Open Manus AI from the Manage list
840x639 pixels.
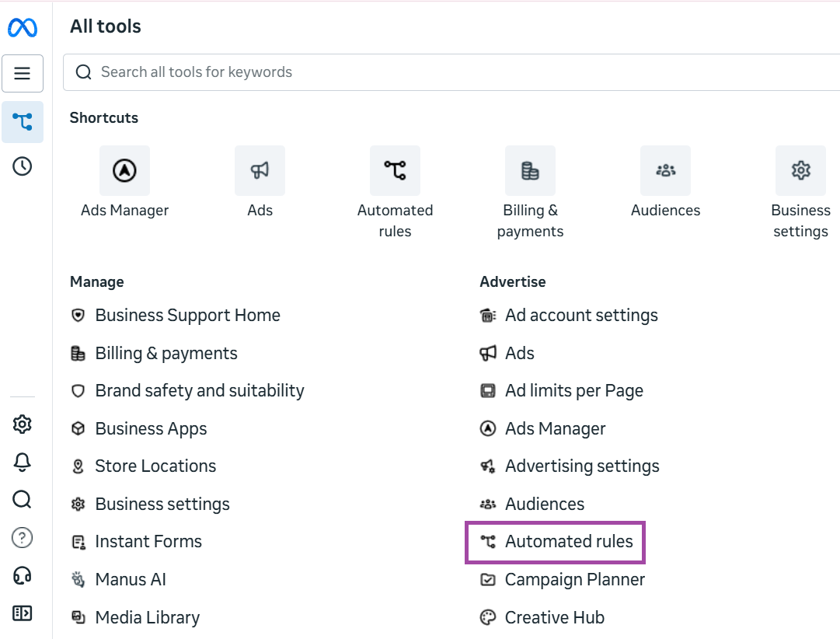(130, 579)
